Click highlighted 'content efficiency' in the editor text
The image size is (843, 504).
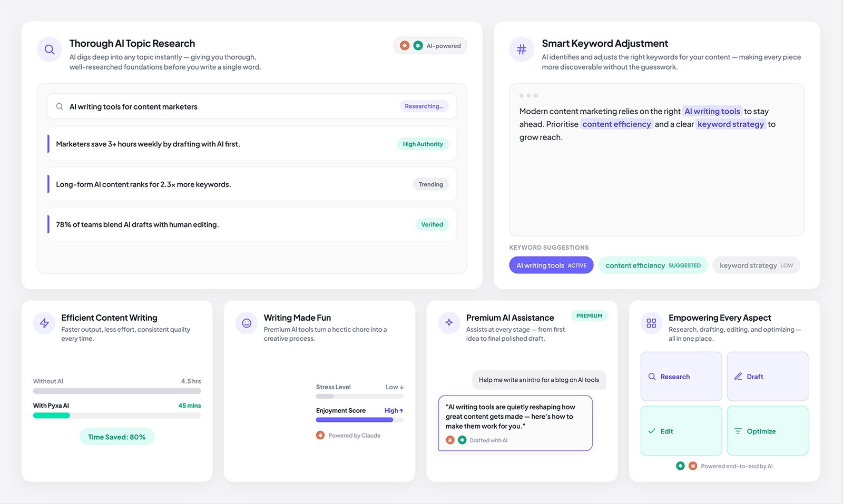tap(616, 124)
